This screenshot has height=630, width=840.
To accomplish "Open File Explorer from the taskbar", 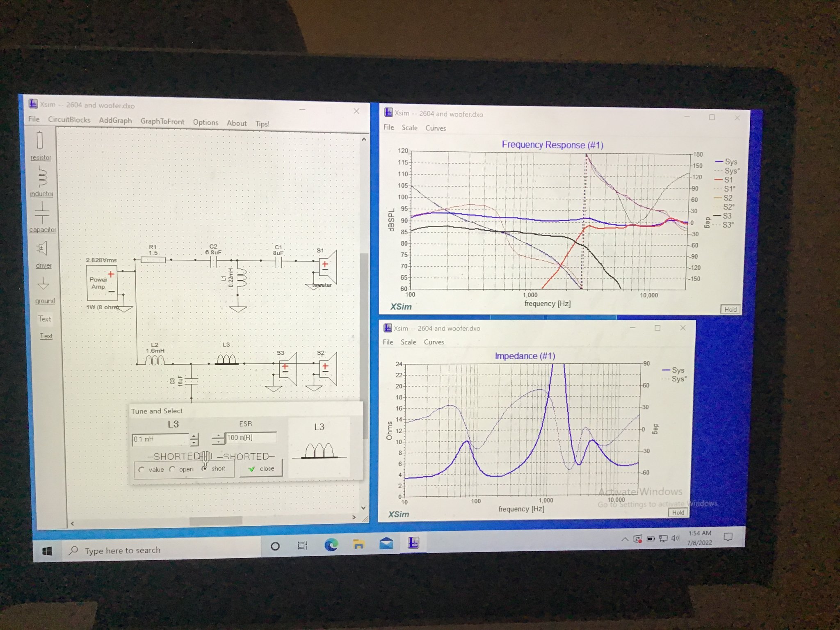I will tap(359, 544).
